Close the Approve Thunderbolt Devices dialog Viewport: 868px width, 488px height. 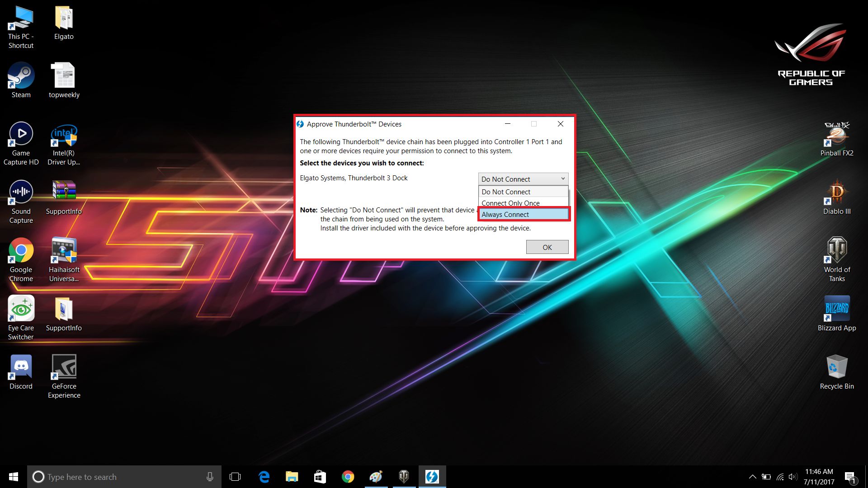click(x=560, y=124)
